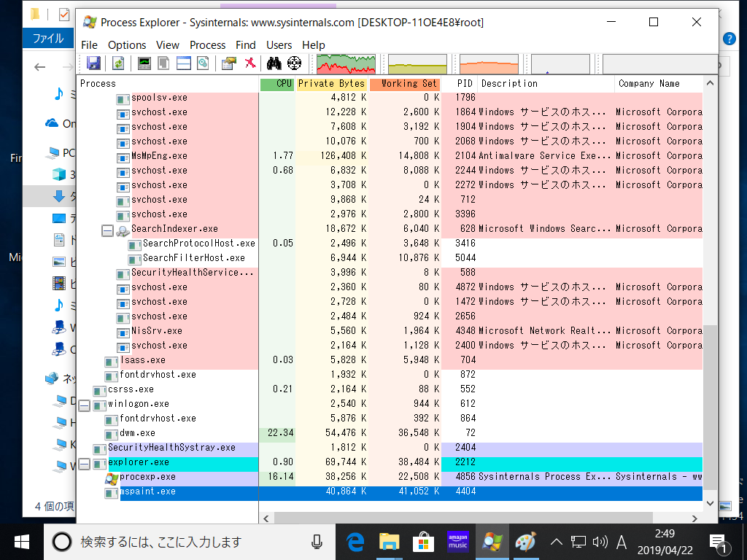Image resolution: width=747 pixels, height=560 pixels.
Task: Open the View menu
Action: coord(168,44)
